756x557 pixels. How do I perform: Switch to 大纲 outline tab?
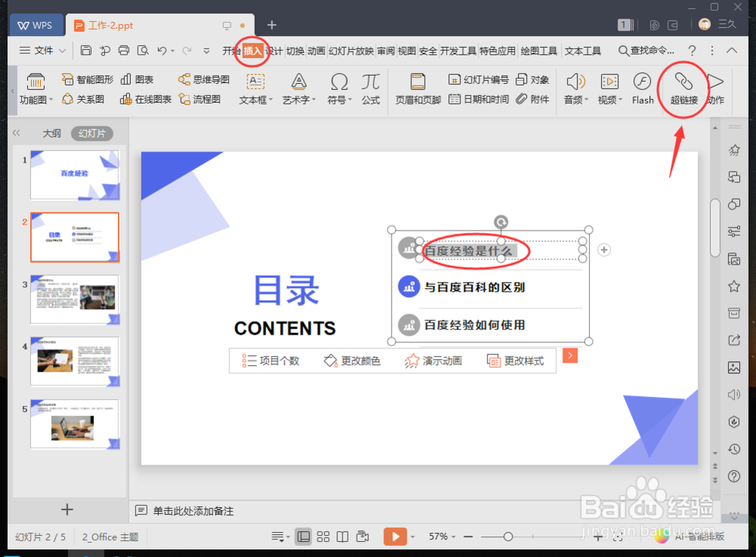(51, 133)
